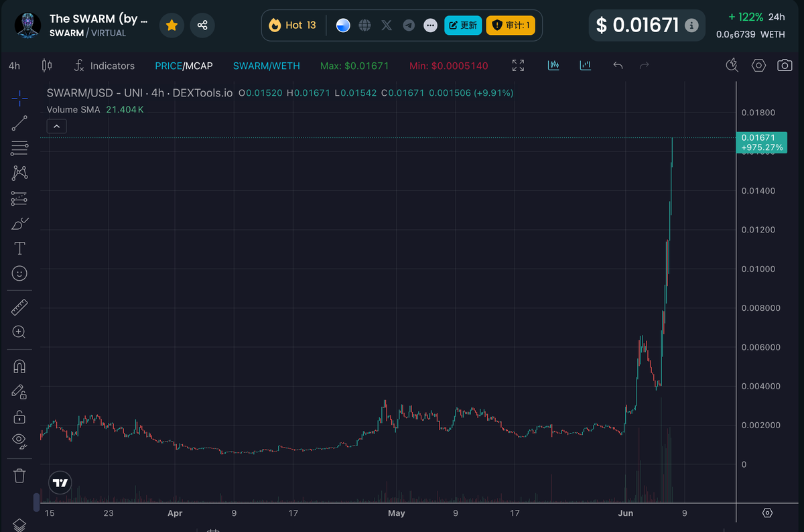Viewport: 804px width, 532px height.
Task: Click the $ 0.01671 header price
Action: (638, 25)
